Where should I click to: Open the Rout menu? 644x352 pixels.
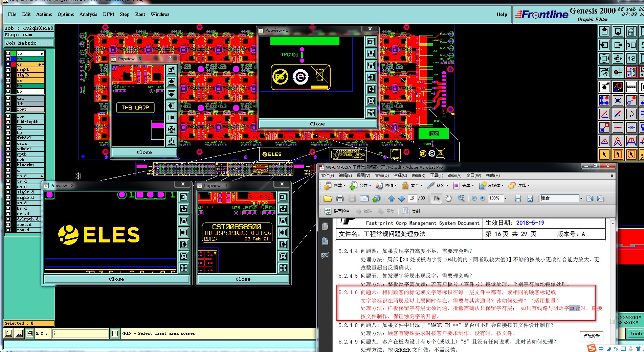140,14
